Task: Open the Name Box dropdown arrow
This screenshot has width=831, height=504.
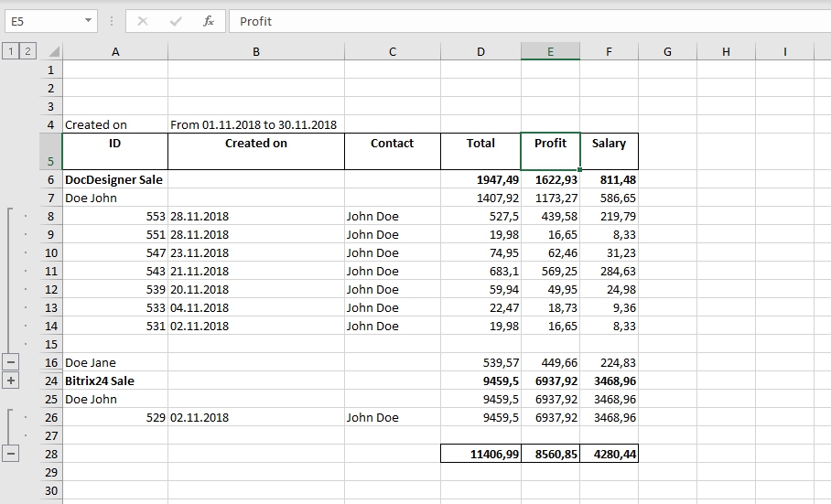Action: (x=88, y=21)
